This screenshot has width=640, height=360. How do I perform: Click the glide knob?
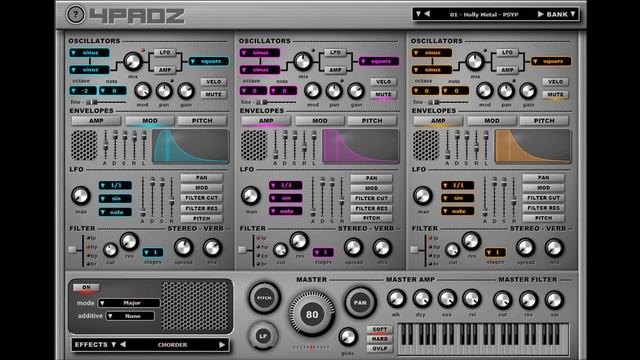click(x=347, y=337)
